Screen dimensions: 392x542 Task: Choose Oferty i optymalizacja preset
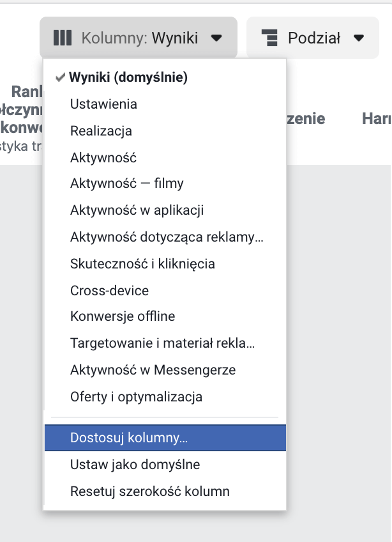136,397
